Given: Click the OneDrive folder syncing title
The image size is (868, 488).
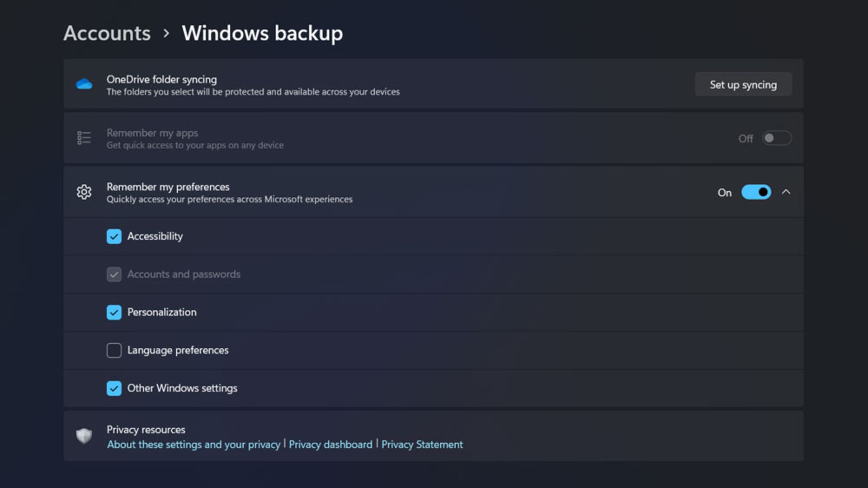Looking at the screenshot, I should click(x=161, y=80).
